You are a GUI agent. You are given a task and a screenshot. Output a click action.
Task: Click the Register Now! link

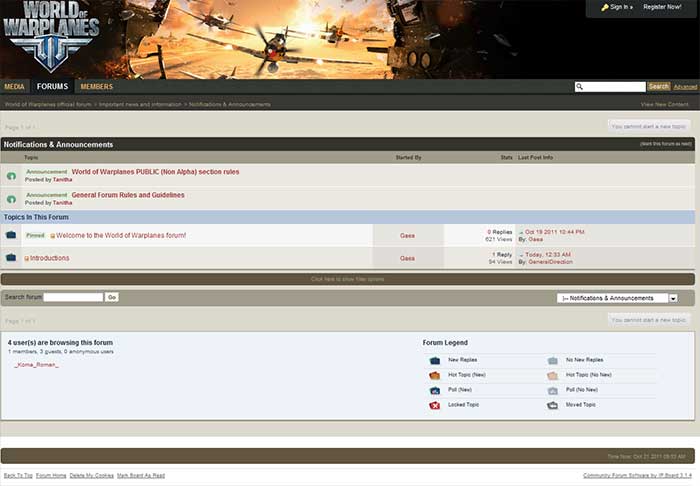point(662,7)
